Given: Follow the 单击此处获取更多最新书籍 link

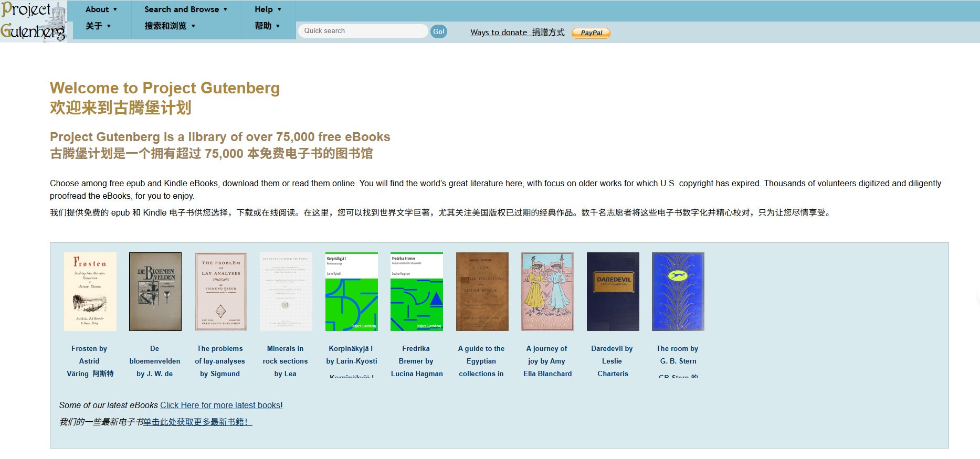Looking at the screenshot, I should 197,422.
